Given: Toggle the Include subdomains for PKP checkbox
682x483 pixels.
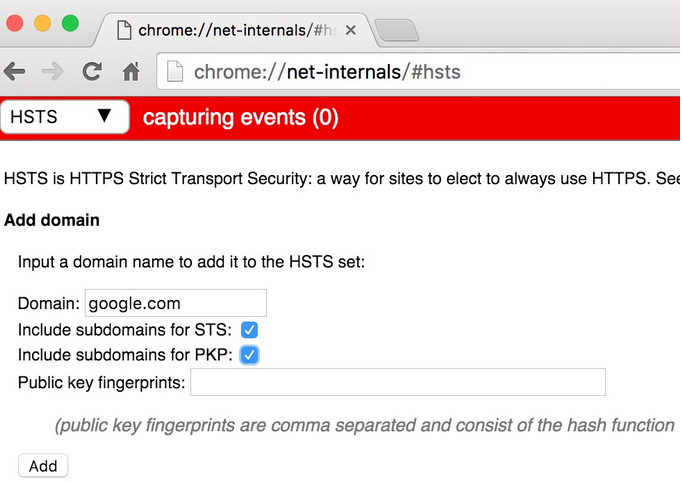Looking at the screenshot, I should point(250,355).
